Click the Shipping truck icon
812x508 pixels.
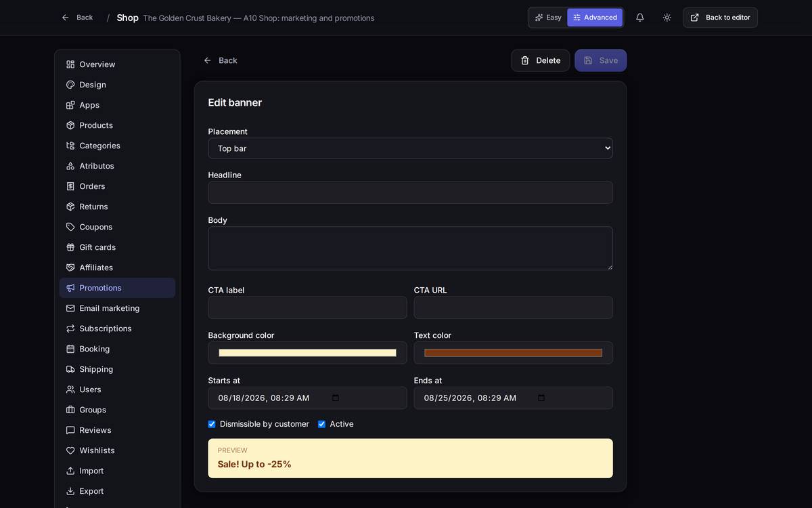[70, 369]
